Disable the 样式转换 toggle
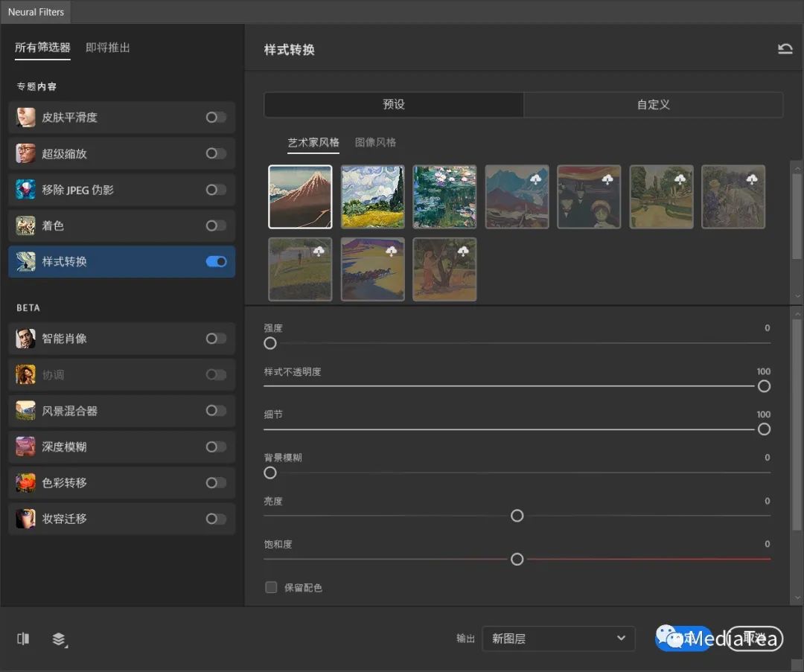Viewport: 804px width, 672px height. (x=216, y=261)
